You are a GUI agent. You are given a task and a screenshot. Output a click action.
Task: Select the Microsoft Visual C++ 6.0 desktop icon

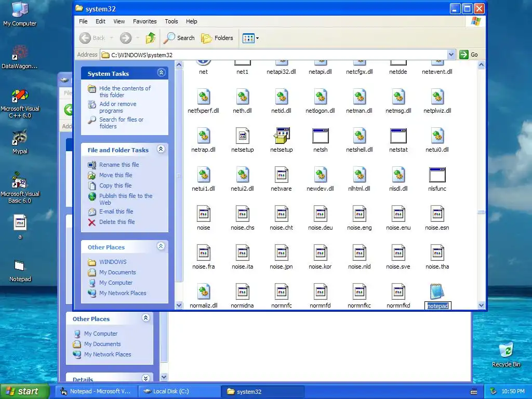coord(20,103)
